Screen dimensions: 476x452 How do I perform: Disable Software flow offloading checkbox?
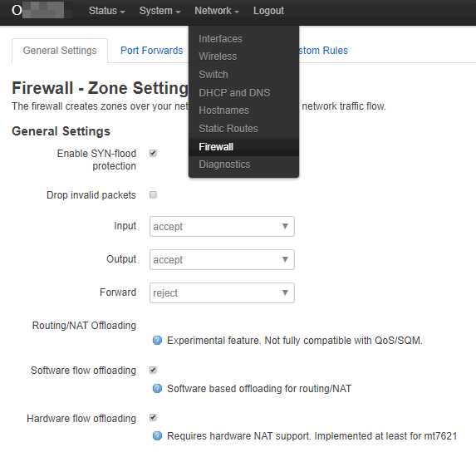153,370
